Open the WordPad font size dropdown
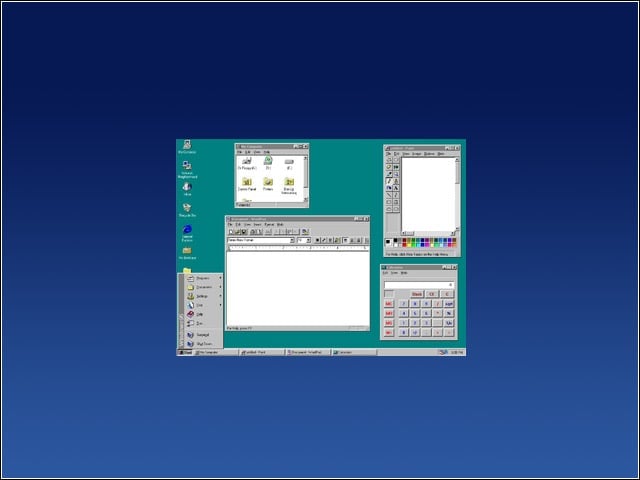 coord(308,240)
